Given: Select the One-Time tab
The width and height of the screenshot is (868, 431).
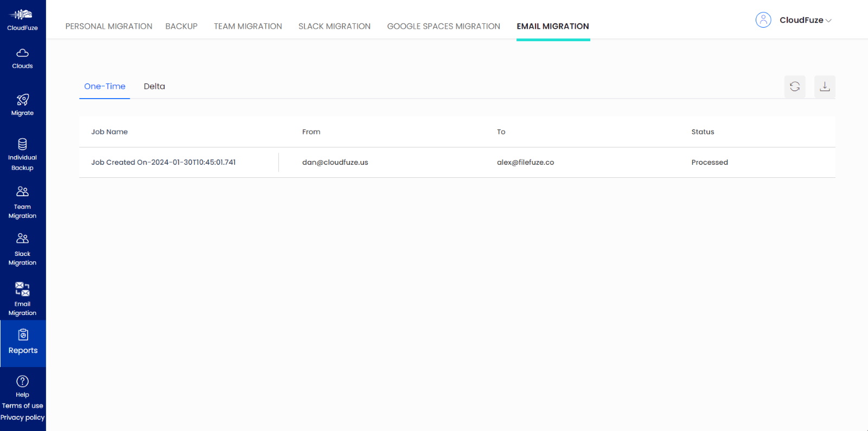Looking at the screenshot, I should pyautogui.click(x=105, y=86).
